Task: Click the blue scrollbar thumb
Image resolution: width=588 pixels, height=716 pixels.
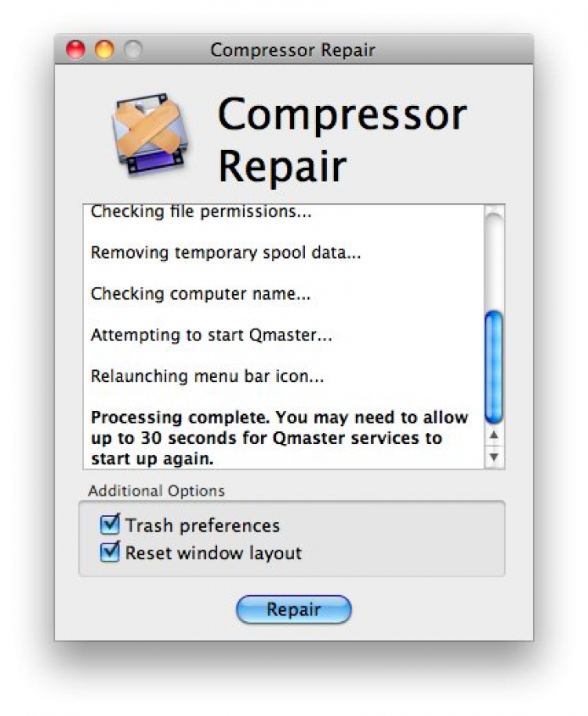Action: (494, 366)
